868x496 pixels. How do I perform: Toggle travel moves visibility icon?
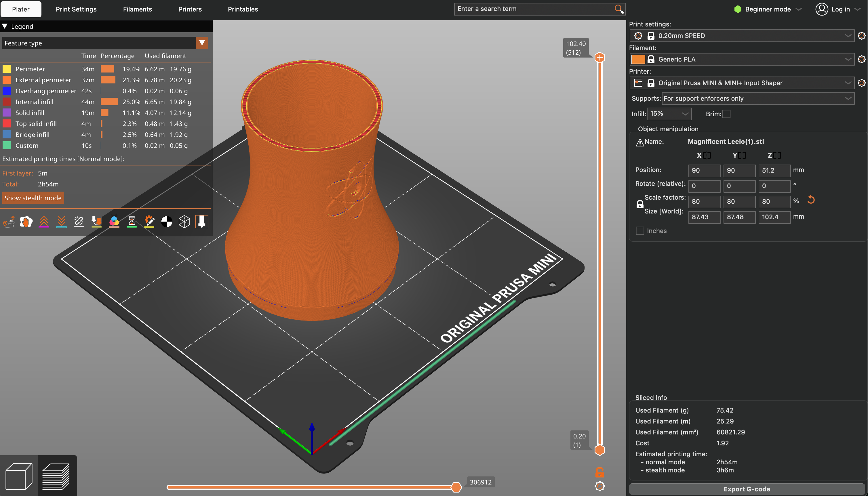tap(9, 222)
